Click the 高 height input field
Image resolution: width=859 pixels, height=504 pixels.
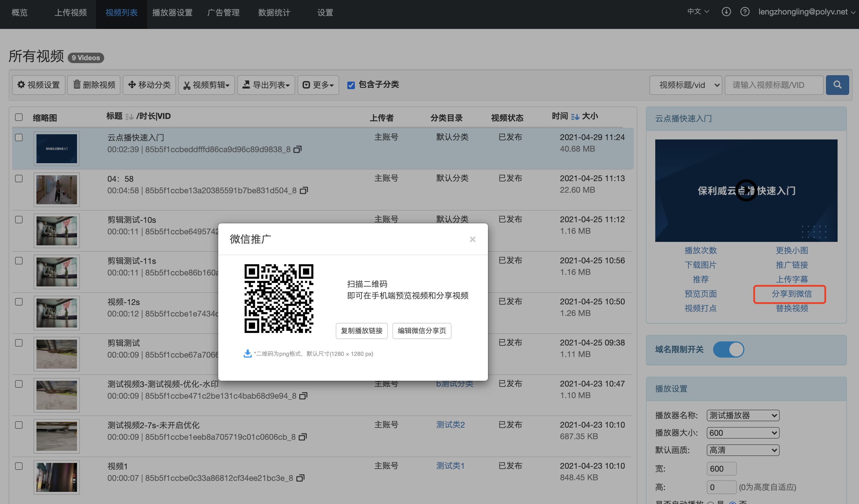click(722, 487)
